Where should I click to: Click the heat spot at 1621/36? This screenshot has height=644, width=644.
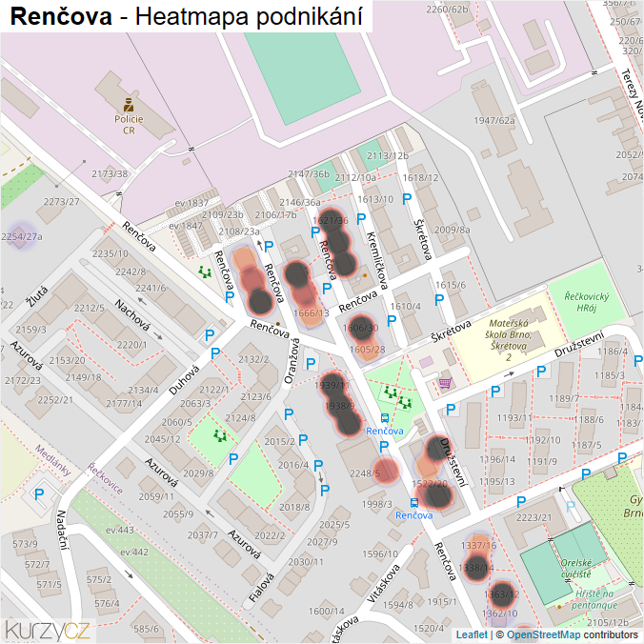(331, 220)
